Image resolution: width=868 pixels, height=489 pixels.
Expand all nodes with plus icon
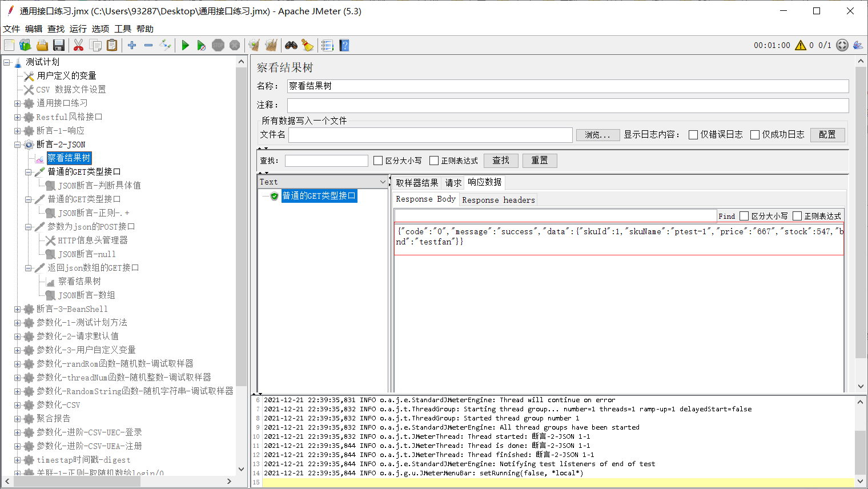(132, 45)
